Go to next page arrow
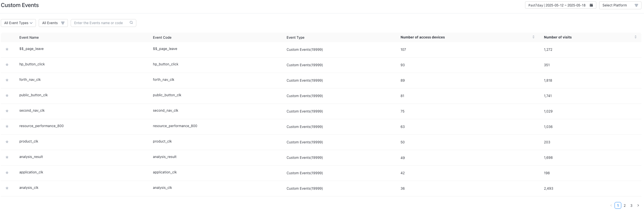The image size is (644, 211). 638,205
